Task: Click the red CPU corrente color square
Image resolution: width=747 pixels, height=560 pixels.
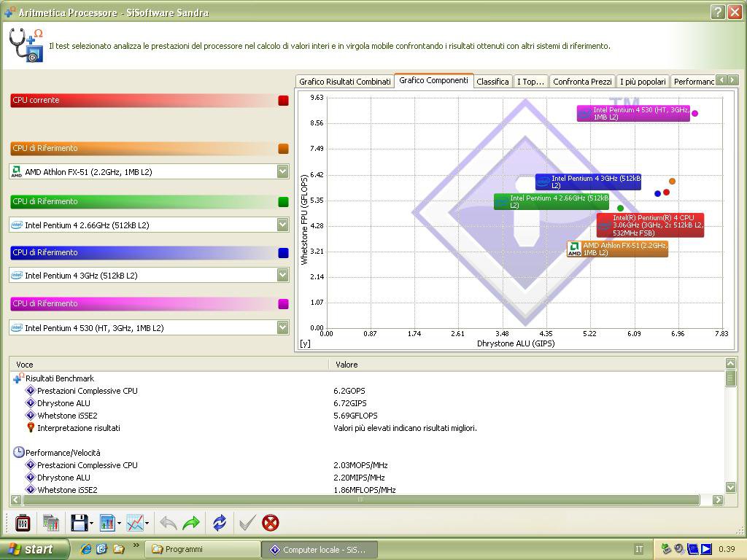Action: point(283,101)
